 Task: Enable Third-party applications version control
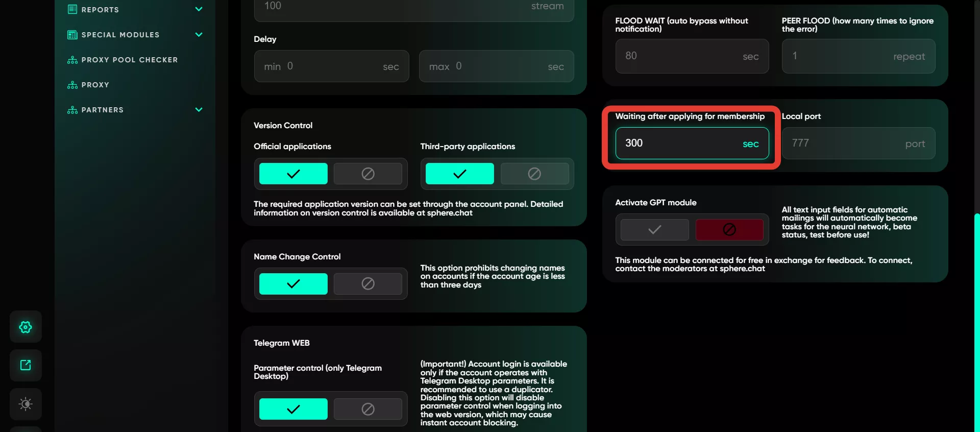pyautogui.click(x=460, y=174)
